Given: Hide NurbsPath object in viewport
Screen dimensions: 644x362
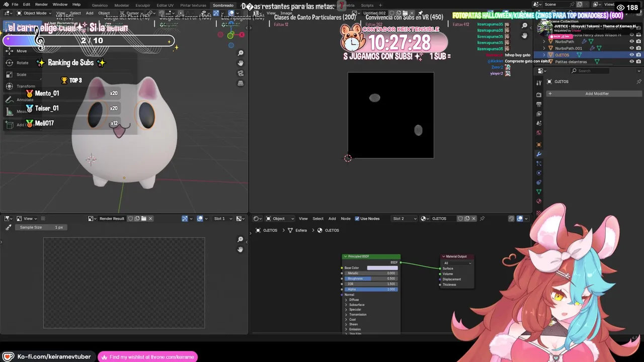Looking at the screenshot, I should [x=632, y=42].
